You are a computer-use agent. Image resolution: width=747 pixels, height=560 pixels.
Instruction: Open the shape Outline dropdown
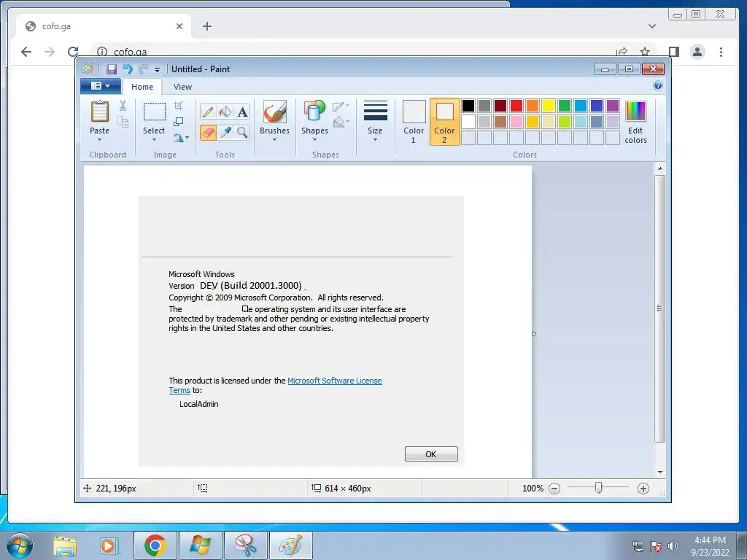(341, 106)
